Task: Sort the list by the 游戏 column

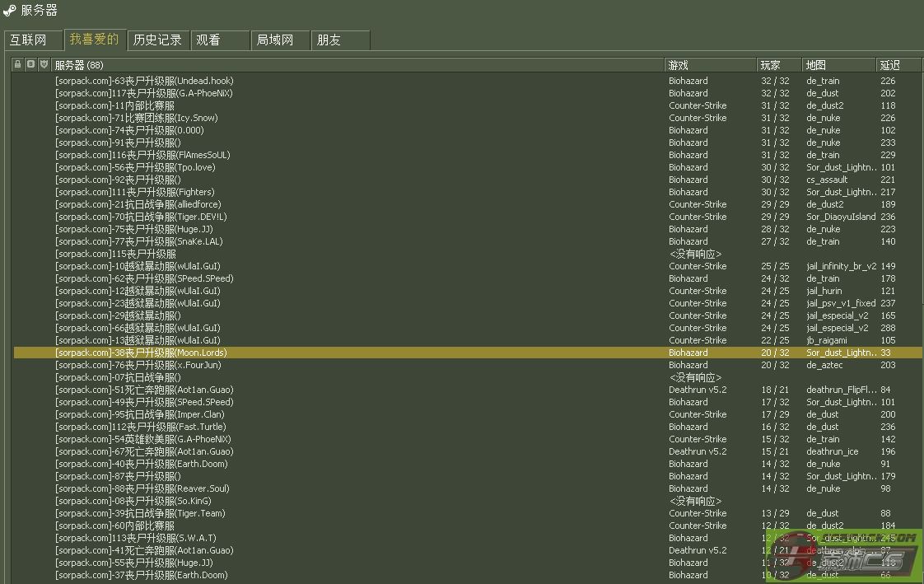Action: tap(710, 65)
